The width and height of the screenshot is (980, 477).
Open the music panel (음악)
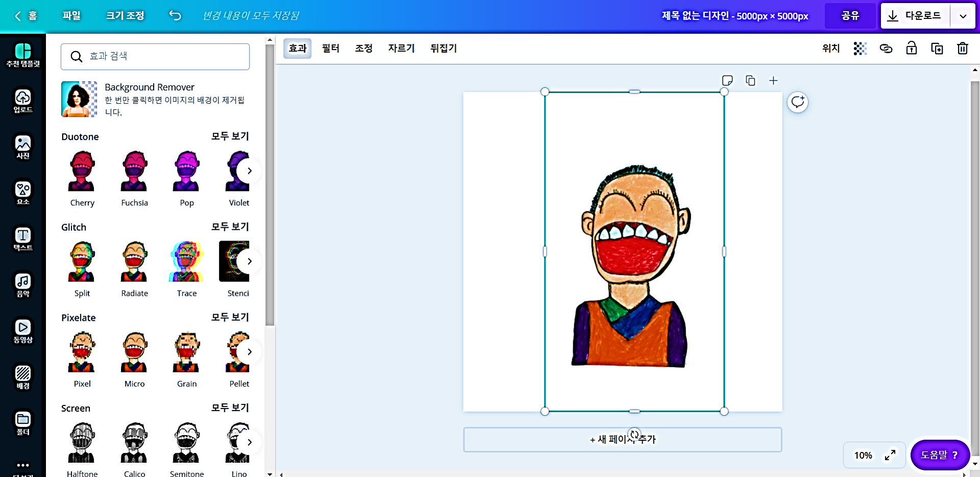[23, 285]
